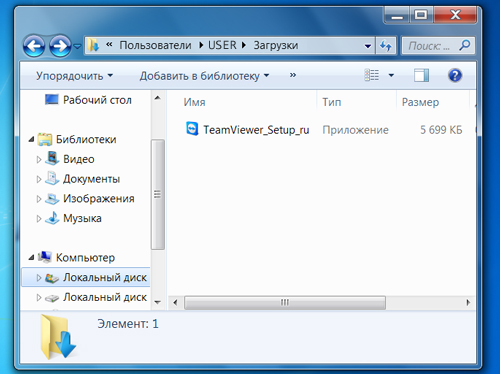The width and height of the screenshot is (500, 374).
Task: Open Добавить в библиотеку menu
Action: point(205,76)
